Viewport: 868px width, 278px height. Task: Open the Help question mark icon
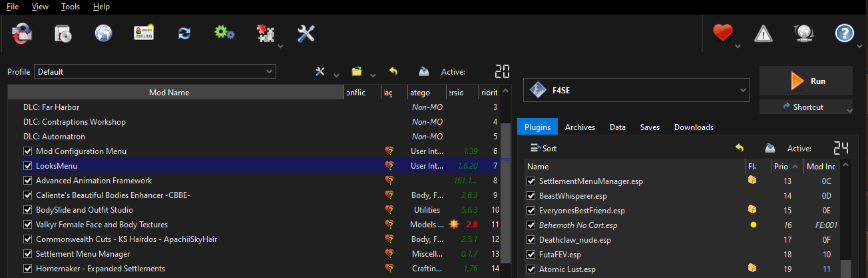pyautogui.click(x=844, y=33)
